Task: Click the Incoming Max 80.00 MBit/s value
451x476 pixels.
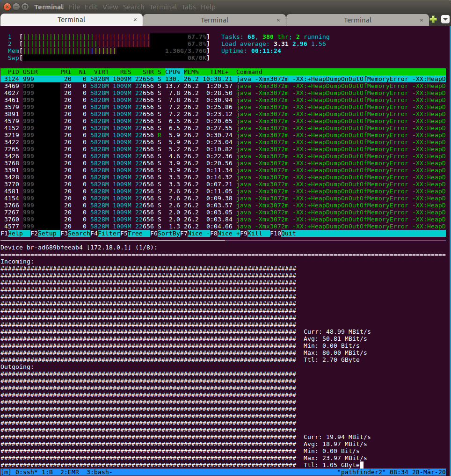Action: click(x=345, y=353)
